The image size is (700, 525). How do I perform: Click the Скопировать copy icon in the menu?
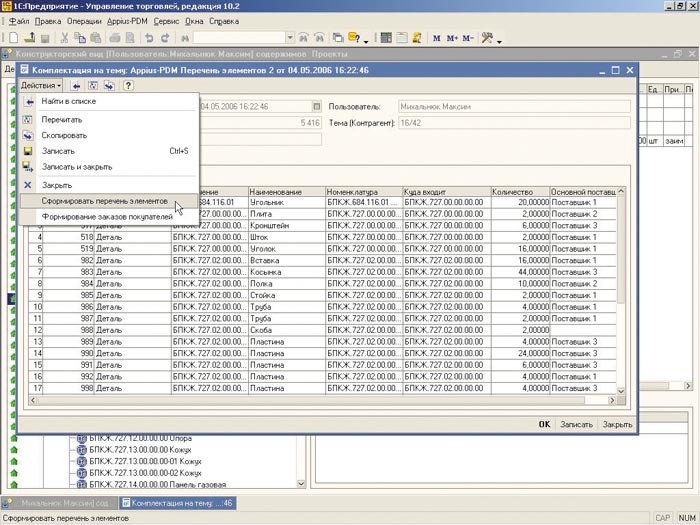(x=28, y=135)
